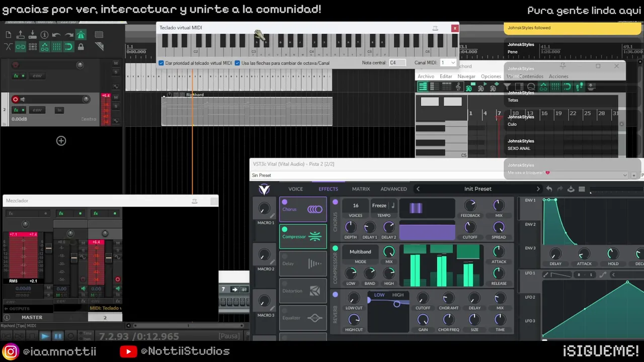The height and width of the screenshot is (362, 644).
Task: Click the Vital logo icon
Action: pyautogui.click(x=264, y=189)
